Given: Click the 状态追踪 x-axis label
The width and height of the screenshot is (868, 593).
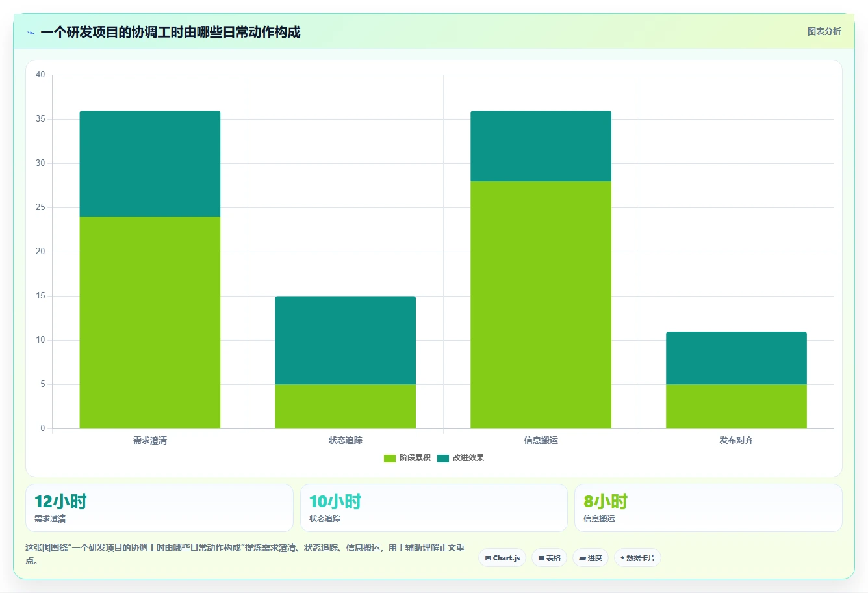Looking at the screenshot, I should [x=345, y=440].
